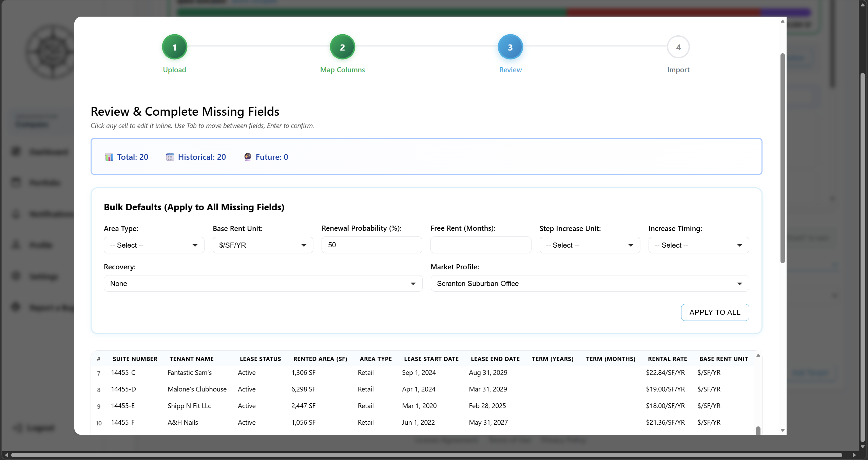The height and width of the screenshot is (460, 868).
Task: Click the APPLY TO ALL button
Action: pyautogui.click(x=715, y=312)
